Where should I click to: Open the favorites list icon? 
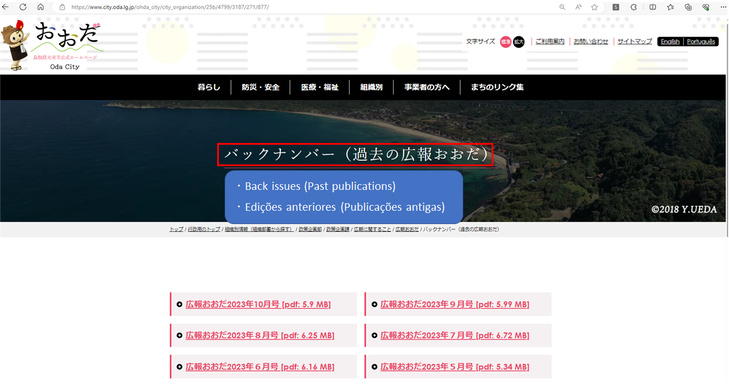pyautogui.click(x=670, y=7)
